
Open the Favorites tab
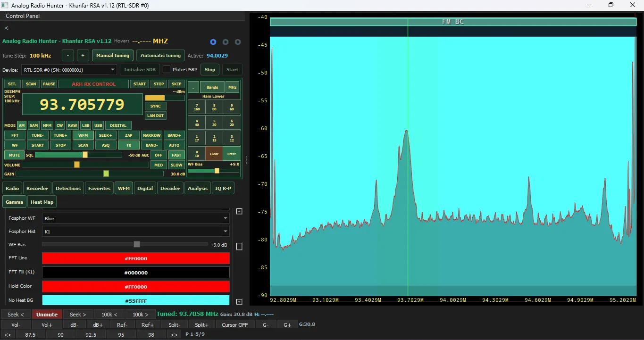(x=100, y=188)
